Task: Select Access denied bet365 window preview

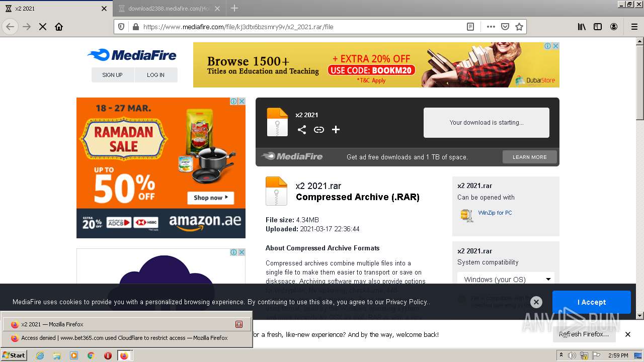Action: [126, 338]
